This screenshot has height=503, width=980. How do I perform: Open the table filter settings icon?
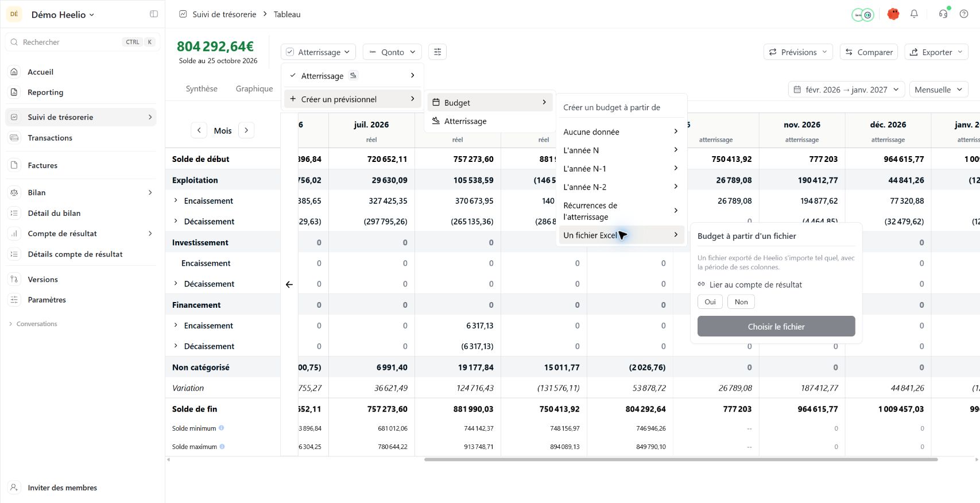(437, 52)
